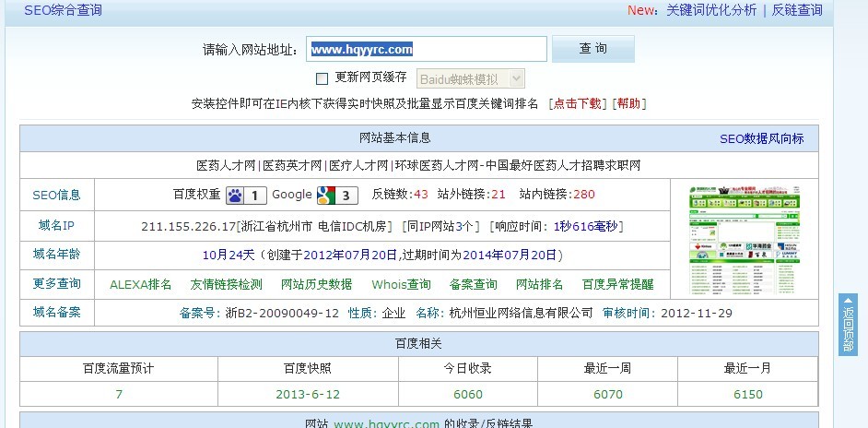Open the 百度异常提醒 link

tap(617, 284)
